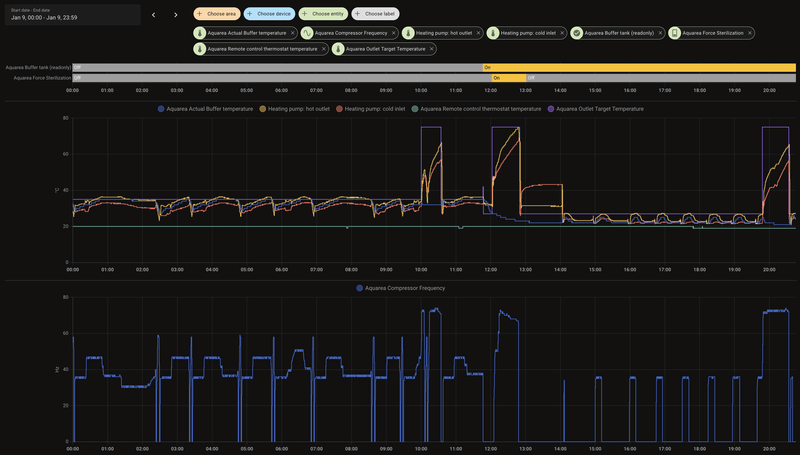
Task: Toggle Heating pump: cold inlet legend series
Action: tap(370, 109)
